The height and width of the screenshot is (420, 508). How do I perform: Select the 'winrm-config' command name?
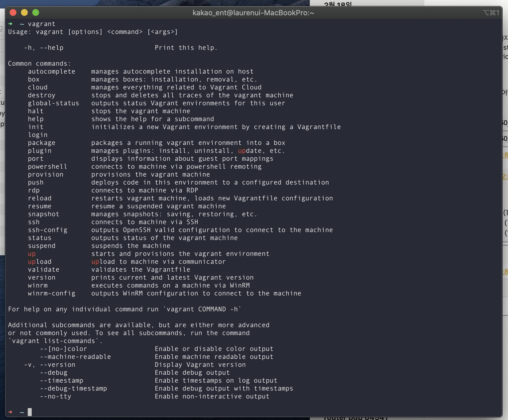52,293
